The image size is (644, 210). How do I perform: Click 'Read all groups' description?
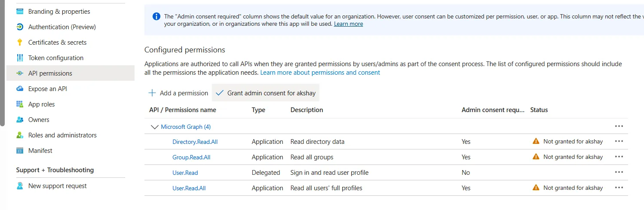click(312, 157)
